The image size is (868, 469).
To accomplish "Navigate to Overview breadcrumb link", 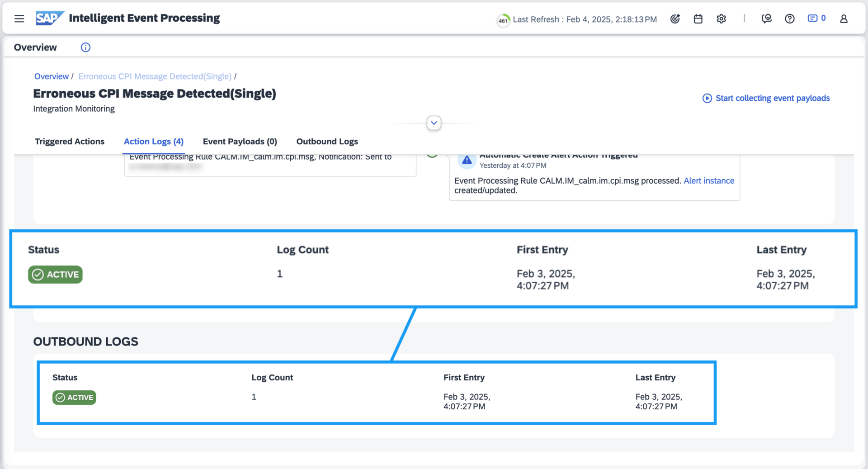I will [x=52, y=76].
